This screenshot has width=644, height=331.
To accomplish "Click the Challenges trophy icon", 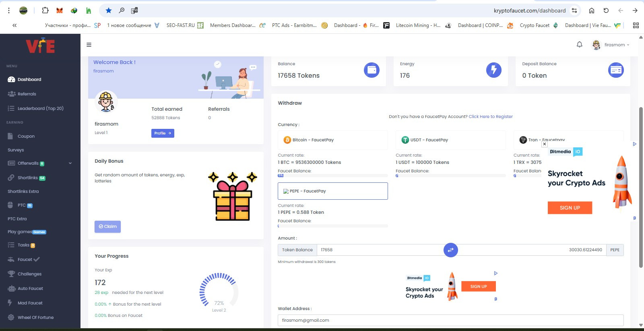I will [11, 274].
